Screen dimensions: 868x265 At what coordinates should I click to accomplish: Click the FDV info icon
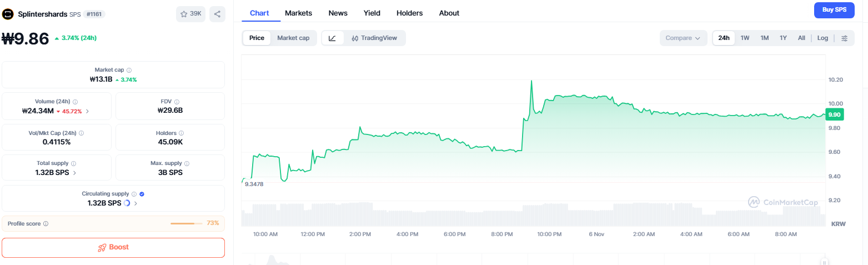point(177,102)
